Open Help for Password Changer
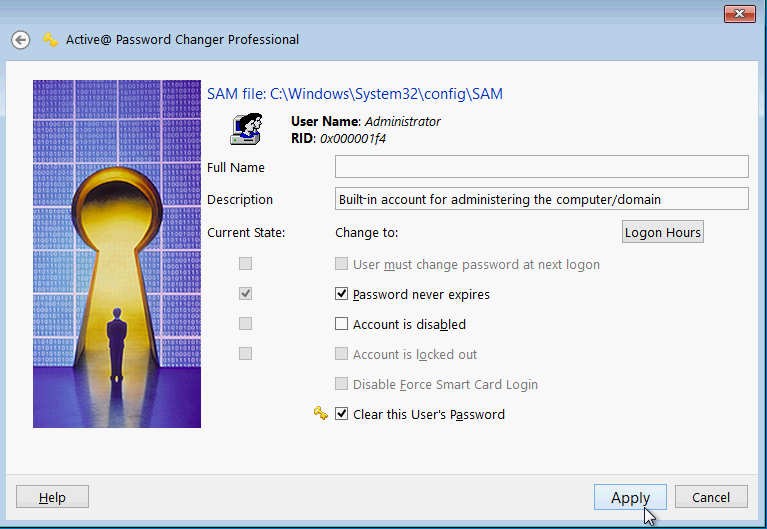The height and width of the screenshot is (529, 767). click(x=52, y=497)
